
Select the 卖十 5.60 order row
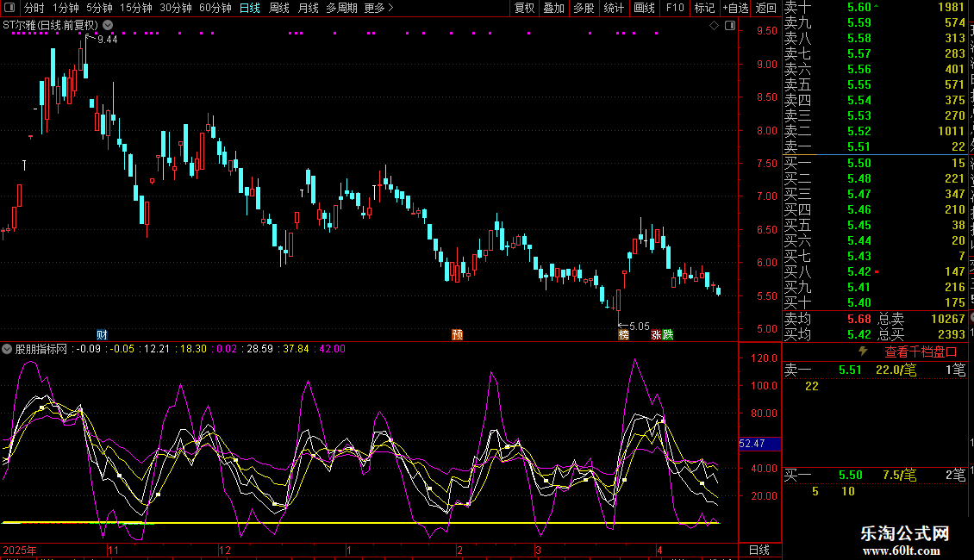pos(875,7)
